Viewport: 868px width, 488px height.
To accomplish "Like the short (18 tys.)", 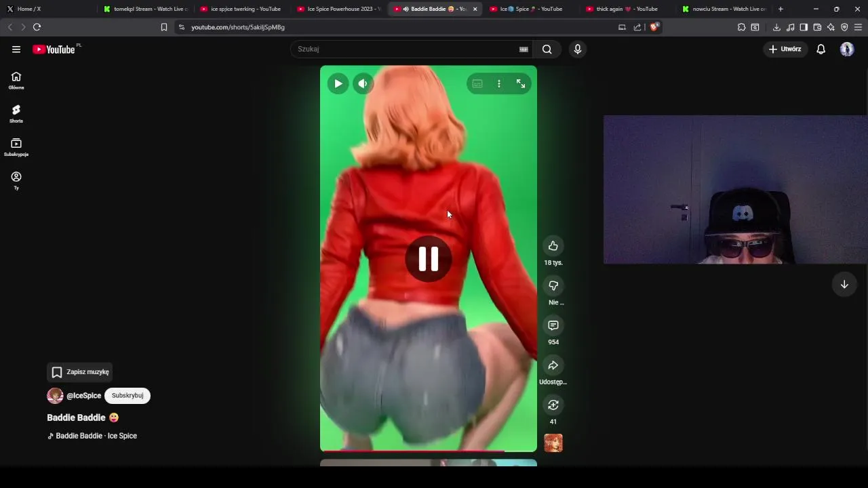I will (x=553, y=246).
